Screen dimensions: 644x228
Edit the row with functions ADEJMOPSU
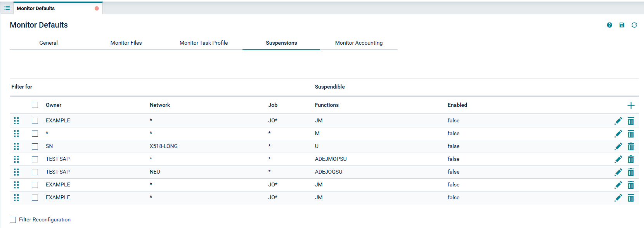click(x=618, y=159)
